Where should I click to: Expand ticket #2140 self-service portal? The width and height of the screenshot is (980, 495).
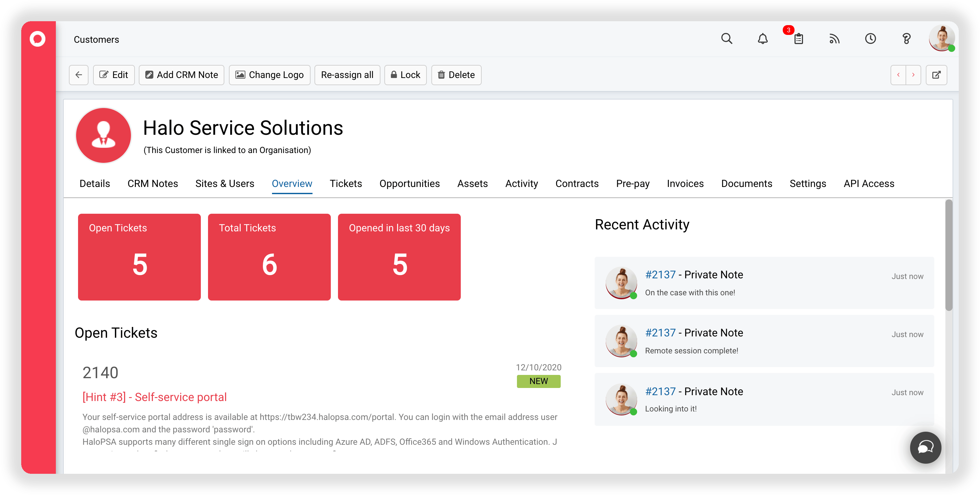pos(154,396)
